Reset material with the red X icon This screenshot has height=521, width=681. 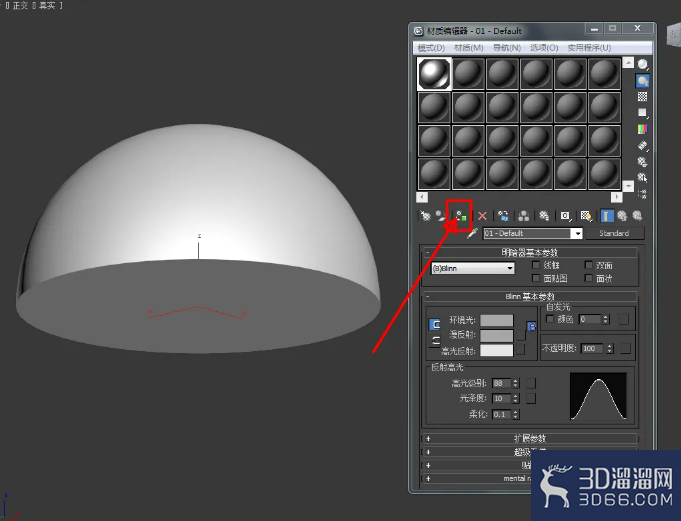[x=482, y=216]
